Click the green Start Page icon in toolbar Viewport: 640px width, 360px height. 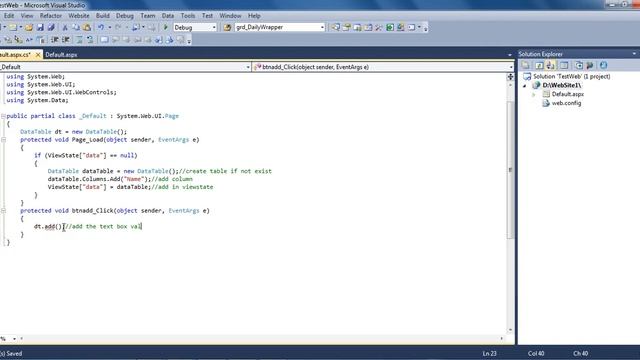coord(390,27)
